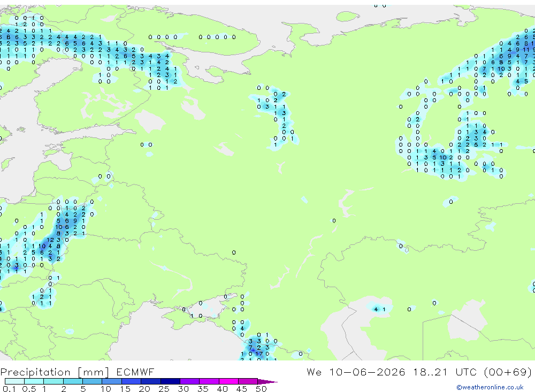Click the 1–2 mm legend color box

(53, 381)
